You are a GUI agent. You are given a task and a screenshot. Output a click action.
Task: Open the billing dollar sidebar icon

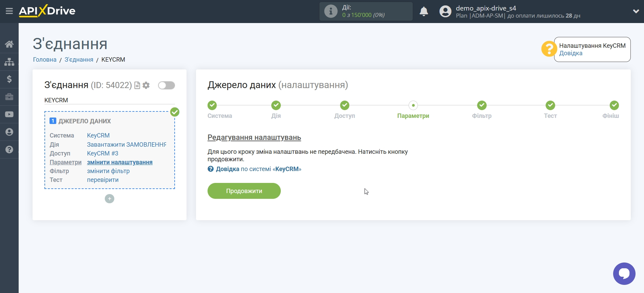(x=9, y=79)
